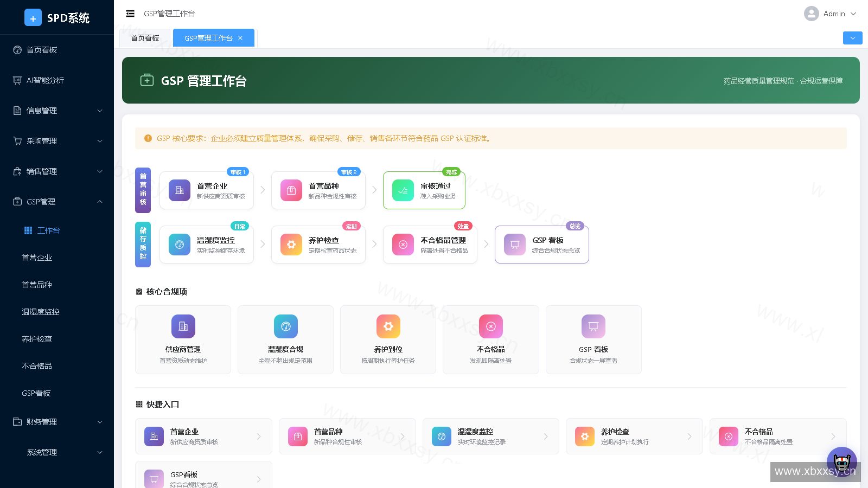Open the GSP 看板 workflow card icon
Image resolution: width=868 pixels, height=488 pixels.
(x=515, y=245)
